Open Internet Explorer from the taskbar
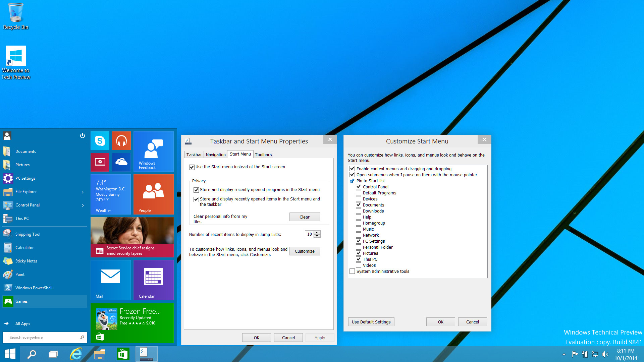Viewport: 644px width, 362px height. pyautogui.click(x=76, y=354)
